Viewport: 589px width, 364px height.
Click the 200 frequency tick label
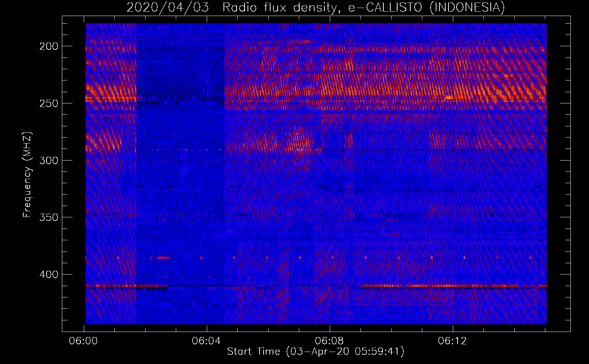48,46
